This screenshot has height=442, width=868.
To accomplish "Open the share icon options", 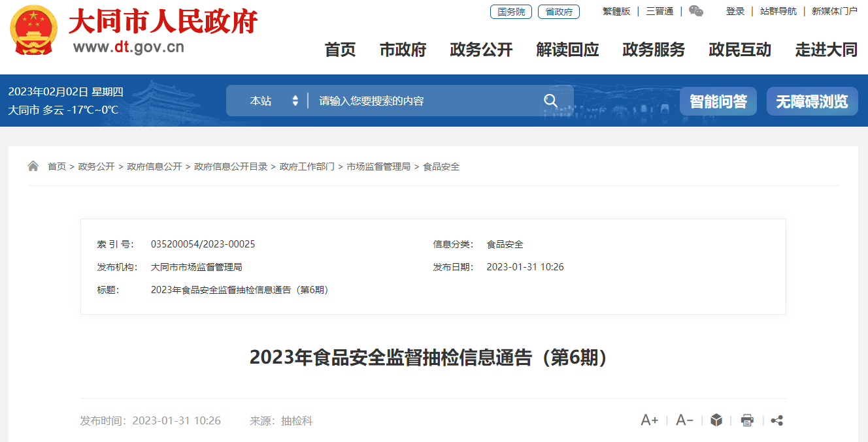I will point(776,420).
